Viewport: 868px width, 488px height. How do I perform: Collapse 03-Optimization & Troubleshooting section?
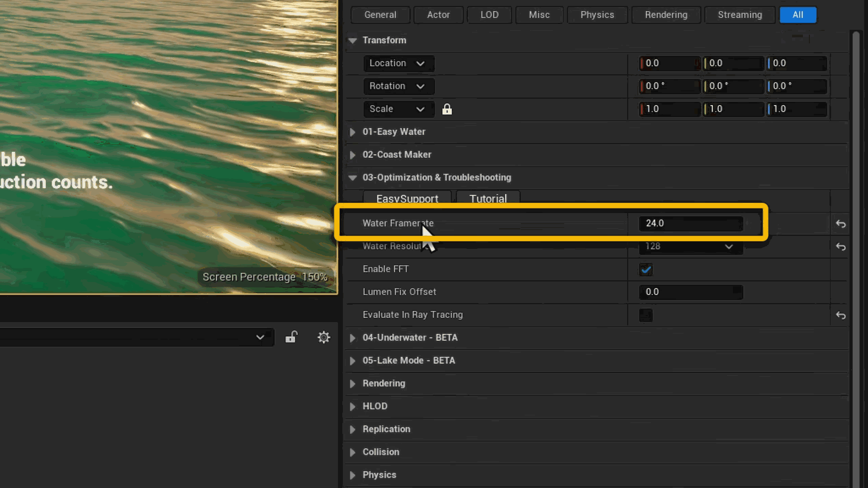click(x=353, y=178)
